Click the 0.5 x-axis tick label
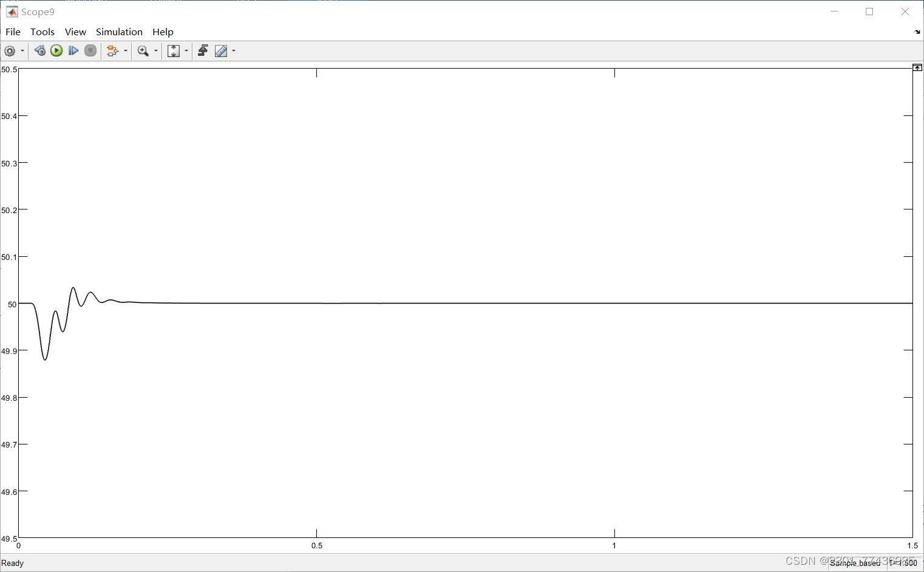 pyautogui.click(x=317, y=545)
